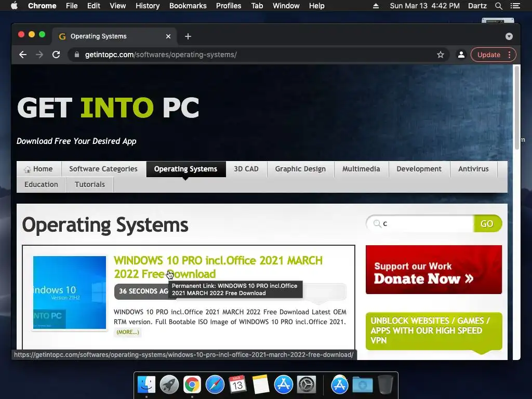
Task: Open Finder from the dock
Action: tap(146, 385)
